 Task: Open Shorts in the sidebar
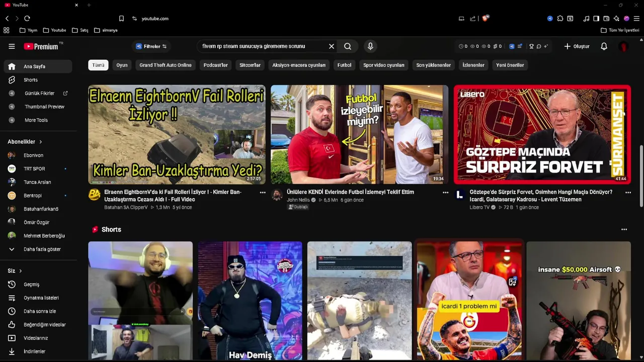pos(39,80)
